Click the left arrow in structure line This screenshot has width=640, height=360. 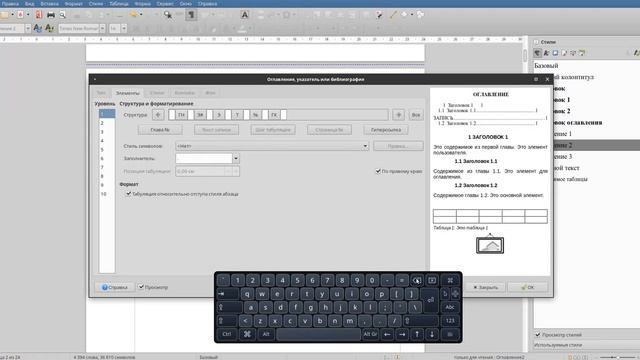158,115
